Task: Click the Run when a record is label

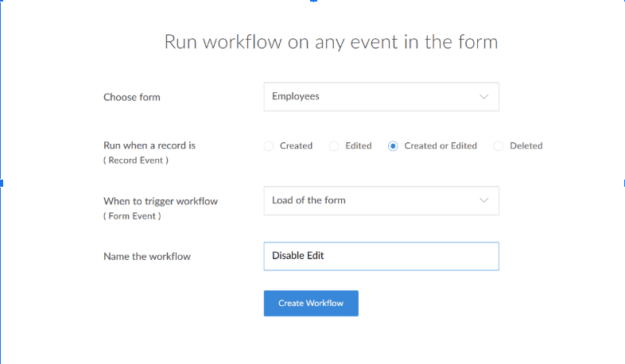Action: (149, 145)
